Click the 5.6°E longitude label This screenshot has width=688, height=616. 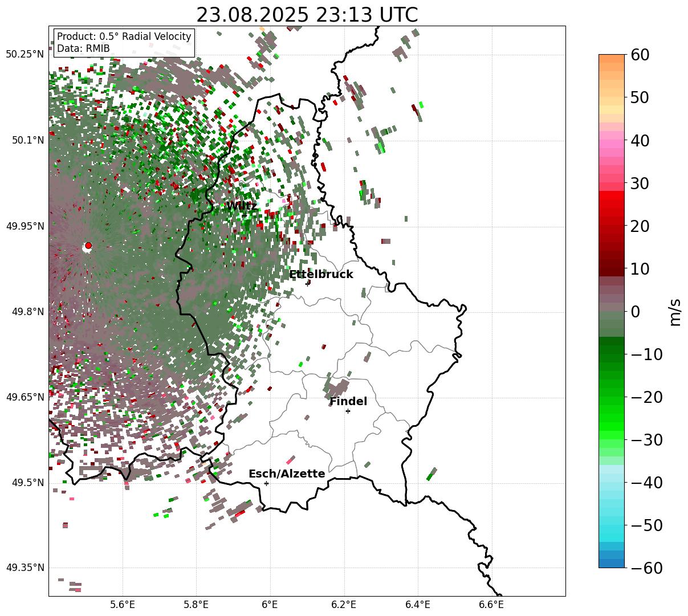[123, 605]
